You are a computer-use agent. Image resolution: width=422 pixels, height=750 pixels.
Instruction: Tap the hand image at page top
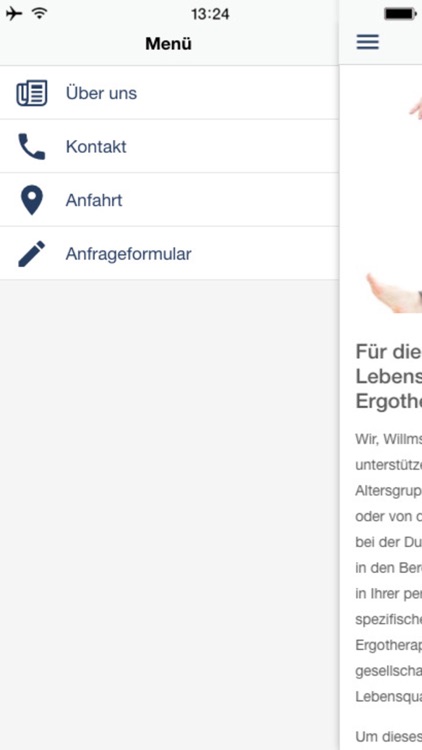416,108
